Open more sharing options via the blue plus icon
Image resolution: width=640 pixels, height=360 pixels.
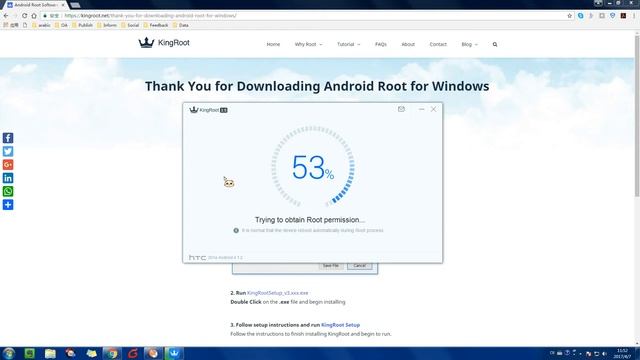click(8, 205)
